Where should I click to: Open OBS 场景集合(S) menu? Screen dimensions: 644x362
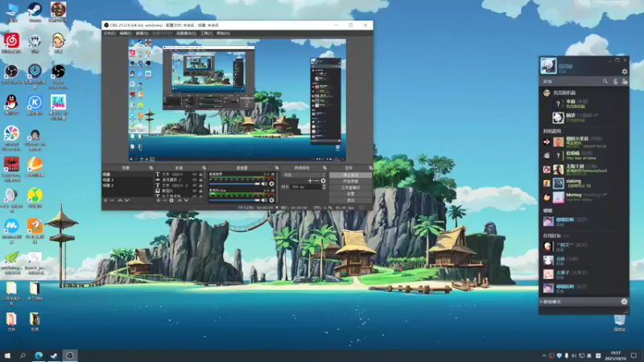(187, 33)
